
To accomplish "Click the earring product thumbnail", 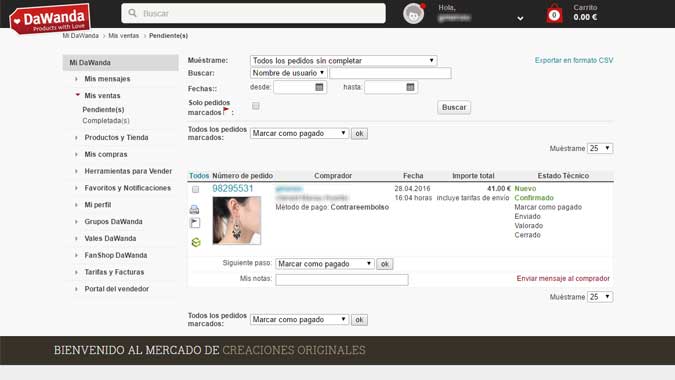I will click(x=237, y=220).
